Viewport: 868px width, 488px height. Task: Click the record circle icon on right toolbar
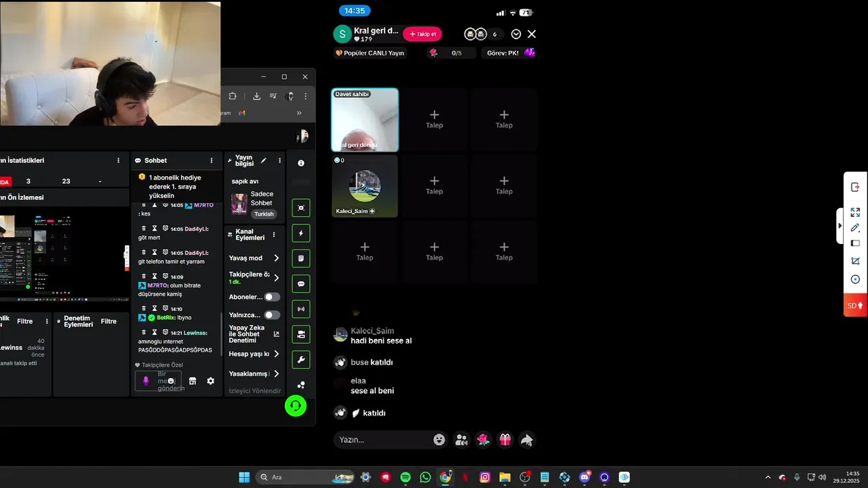point(855,279)
